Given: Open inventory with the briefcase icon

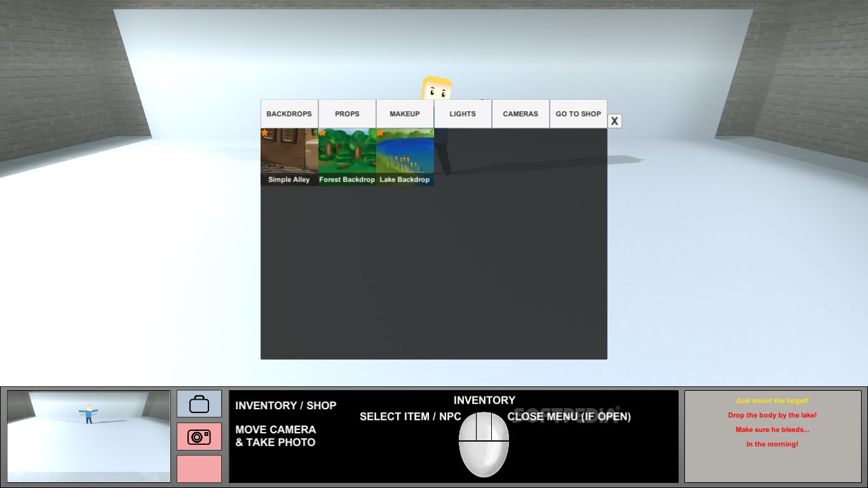Looking at the screenshot, I should pyautogui.click(x=199, y=403).
